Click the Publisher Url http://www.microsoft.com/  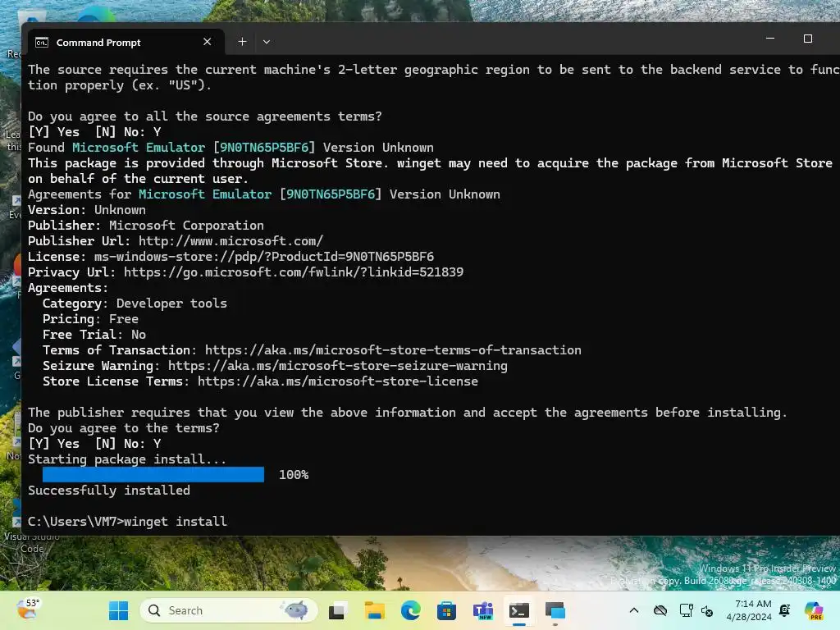pyautogui.click(x=231, y=241)
